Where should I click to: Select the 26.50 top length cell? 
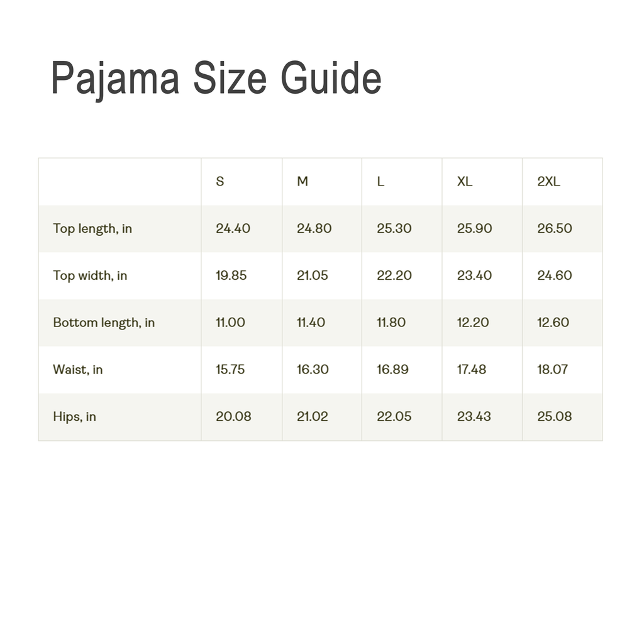coord(555,229)
